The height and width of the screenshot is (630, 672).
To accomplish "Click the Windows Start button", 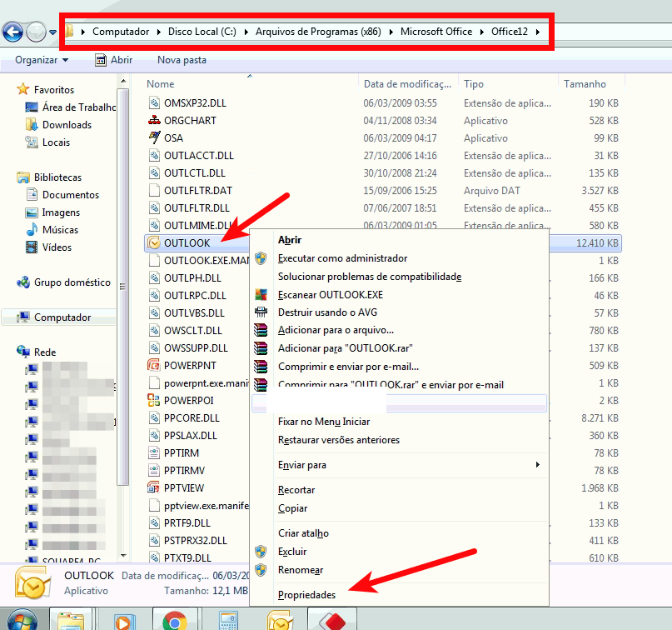I will tap(22, 620).
